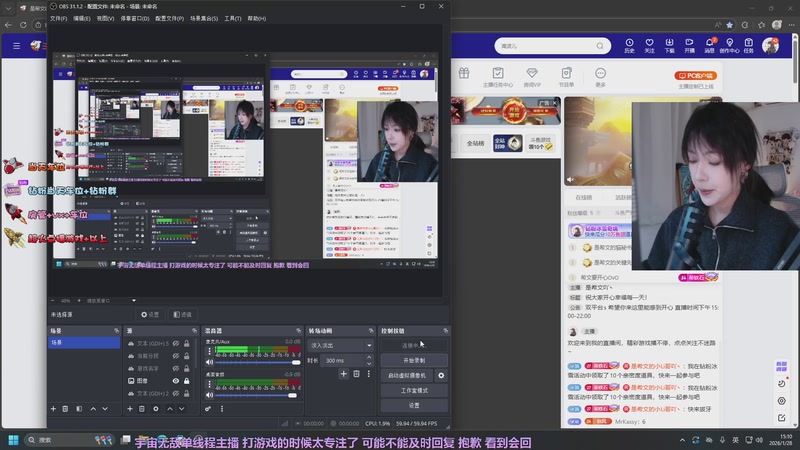Screen dimensions: 800x450
Task: Expand hidden system tray icons chevron
Action: (682, 440)
